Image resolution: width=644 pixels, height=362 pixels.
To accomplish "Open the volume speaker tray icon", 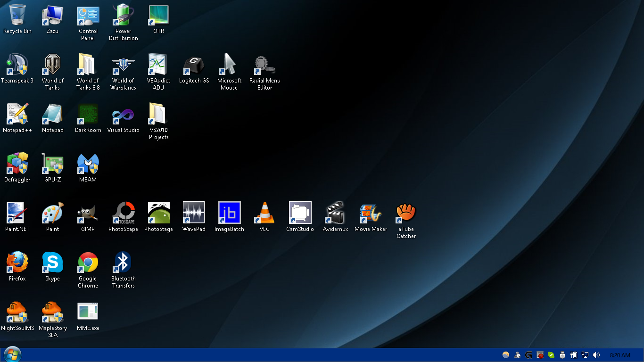I will pos(596,355).
